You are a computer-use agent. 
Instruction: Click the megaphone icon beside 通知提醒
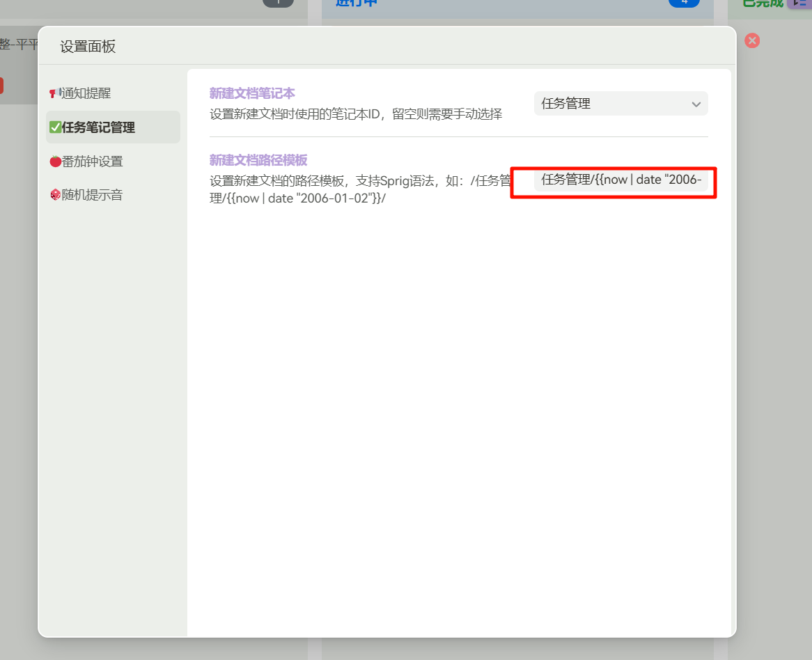(55, 93)
